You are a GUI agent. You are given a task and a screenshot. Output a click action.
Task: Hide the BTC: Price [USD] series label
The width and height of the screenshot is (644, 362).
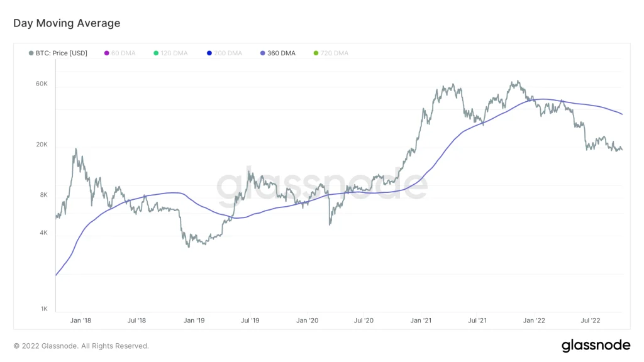[x=62, y=53]
